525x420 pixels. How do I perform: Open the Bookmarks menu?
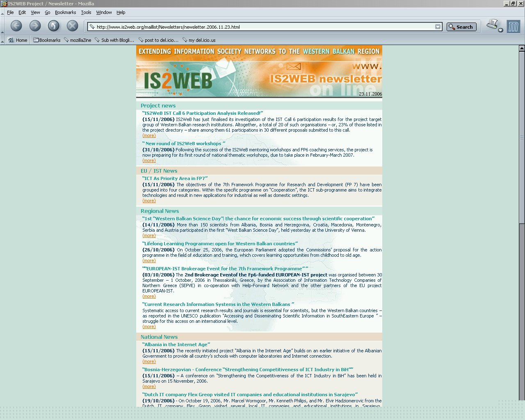coord(65,12)
